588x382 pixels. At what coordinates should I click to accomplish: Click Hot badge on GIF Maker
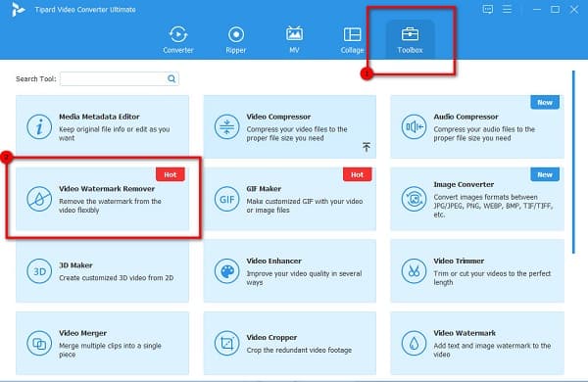pos(357,174)
